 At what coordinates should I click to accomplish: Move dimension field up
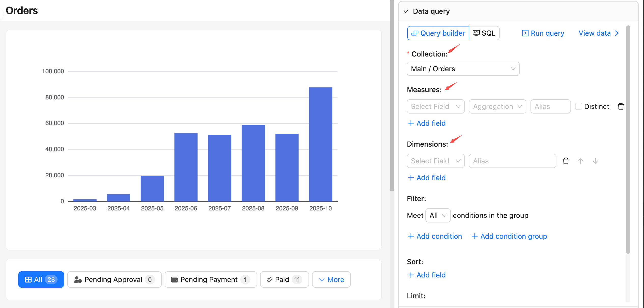(580, 161)
